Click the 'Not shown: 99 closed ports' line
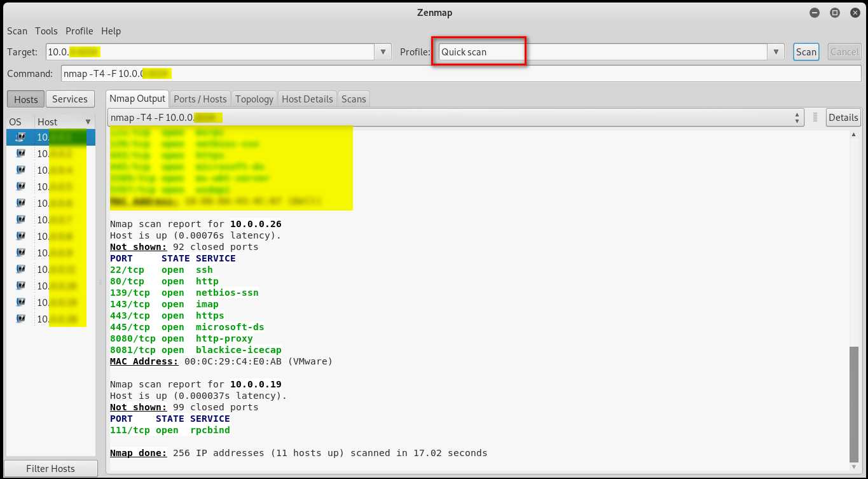Image resolution: width=868 pixels, height=479 pixels. pyautogui.click(x=184, y=407)
